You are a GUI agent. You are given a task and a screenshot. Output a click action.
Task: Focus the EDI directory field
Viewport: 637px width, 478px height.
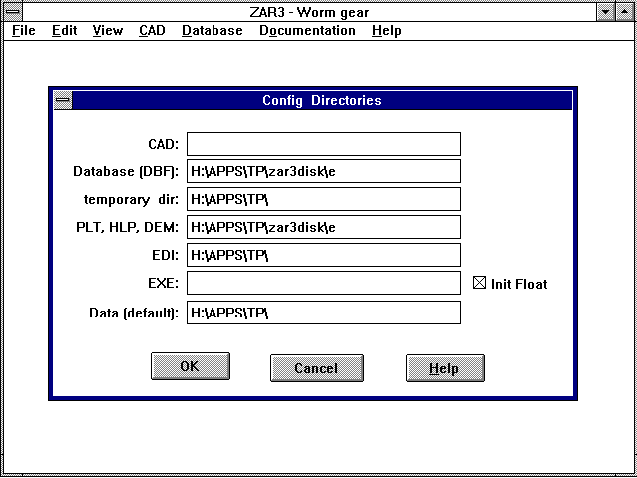tap(323, 256)
